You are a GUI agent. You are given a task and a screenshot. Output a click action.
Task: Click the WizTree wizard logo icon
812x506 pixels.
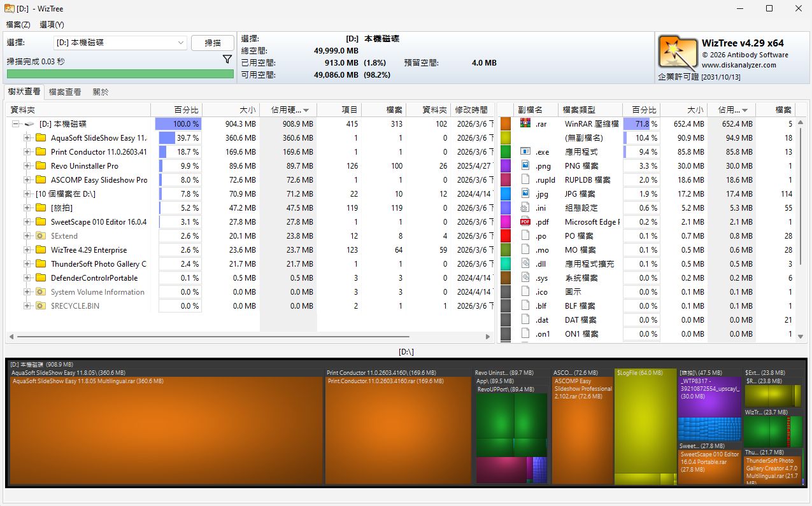point(677,52)
